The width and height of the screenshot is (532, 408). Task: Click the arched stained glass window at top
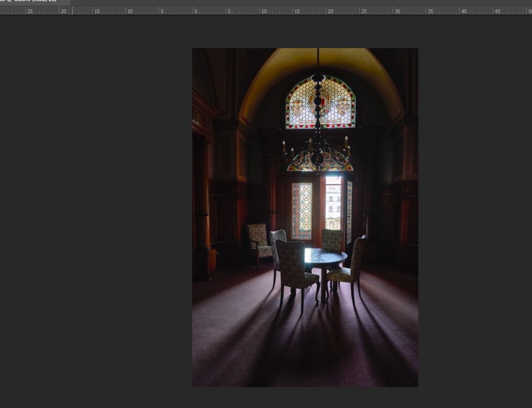pos(320,102)
